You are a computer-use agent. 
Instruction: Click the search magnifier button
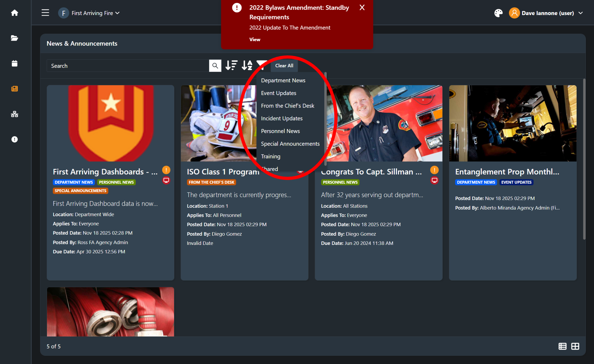point(215,66)
